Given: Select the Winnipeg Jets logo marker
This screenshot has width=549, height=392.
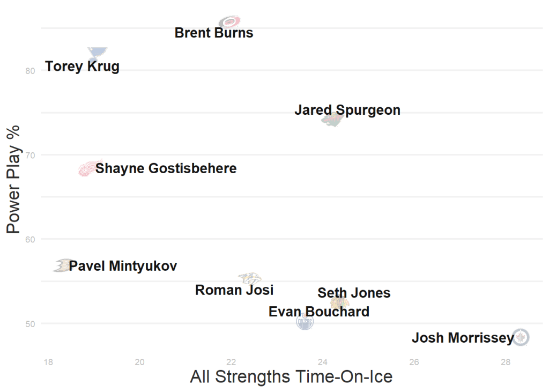Looking at the screenshot, I should [521, 337].
